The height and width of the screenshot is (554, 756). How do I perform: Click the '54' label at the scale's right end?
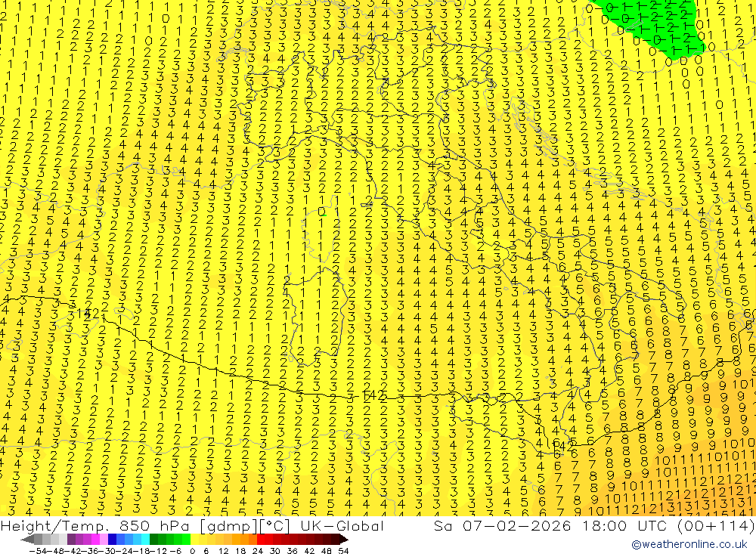click(343, 551)
